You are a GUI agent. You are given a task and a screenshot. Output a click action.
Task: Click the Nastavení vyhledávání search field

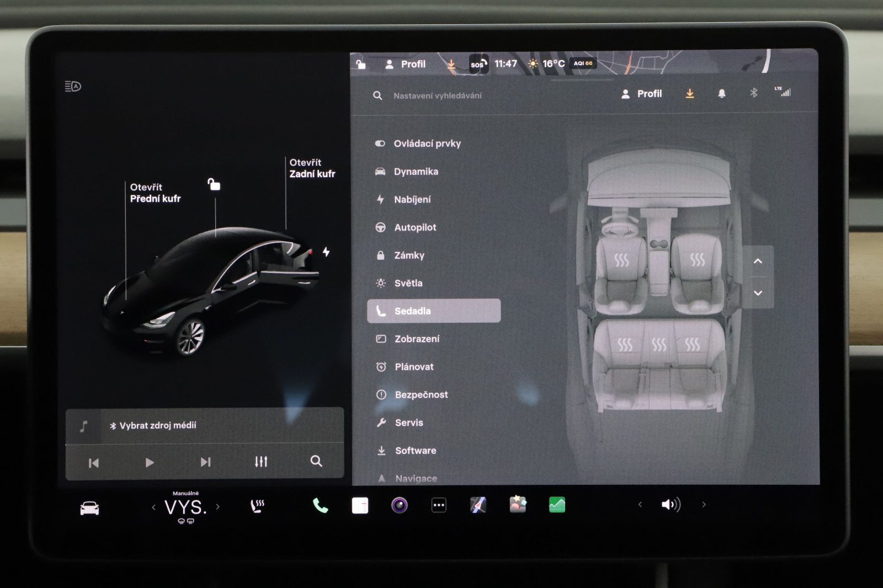coord(437,95)
